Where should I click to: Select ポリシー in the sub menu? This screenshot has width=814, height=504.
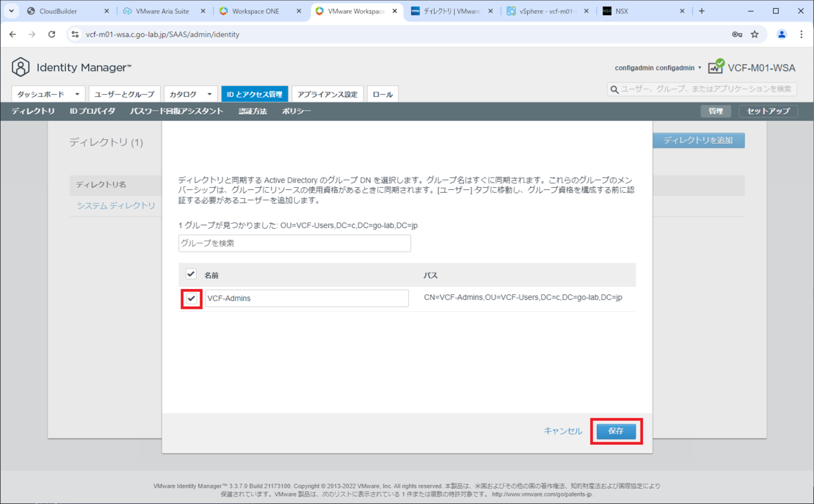tap(296, 111)
